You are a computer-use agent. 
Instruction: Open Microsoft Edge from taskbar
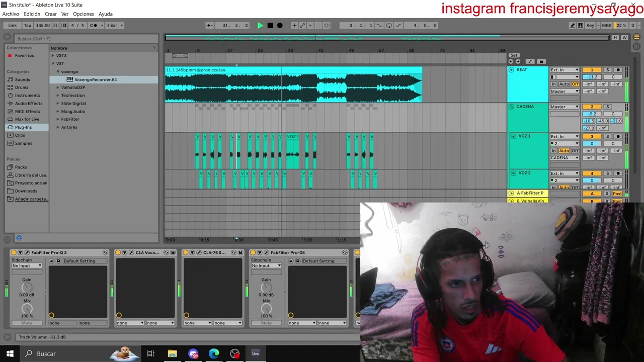214,353
